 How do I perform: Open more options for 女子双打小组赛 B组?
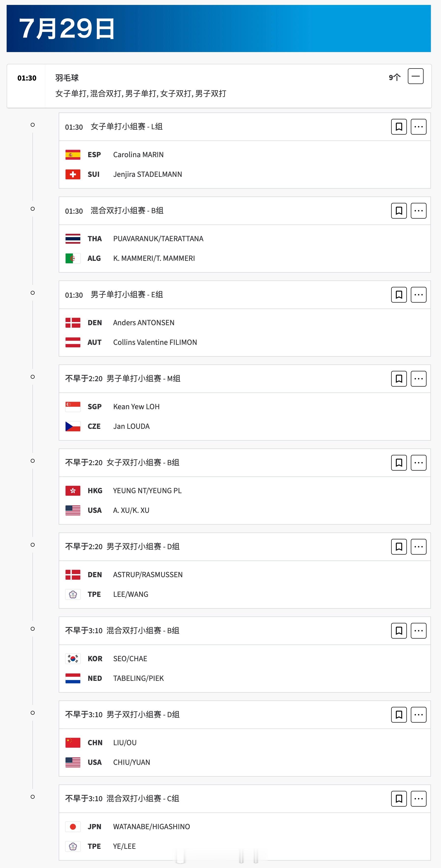click(418, 463)
